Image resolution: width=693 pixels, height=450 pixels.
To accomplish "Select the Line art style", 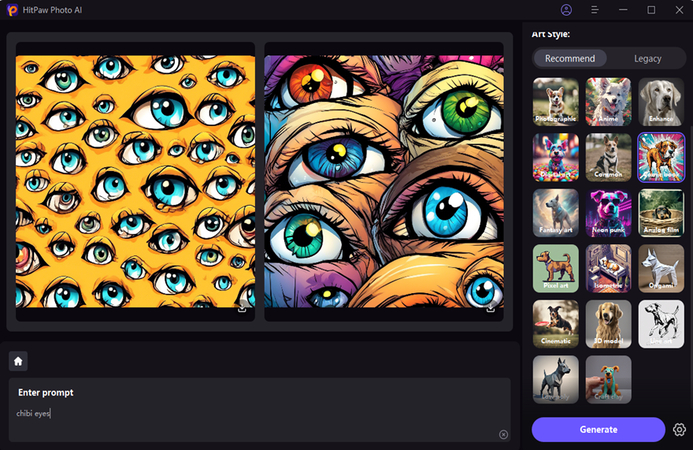I will pyautogui.click(x=661, y=324).
